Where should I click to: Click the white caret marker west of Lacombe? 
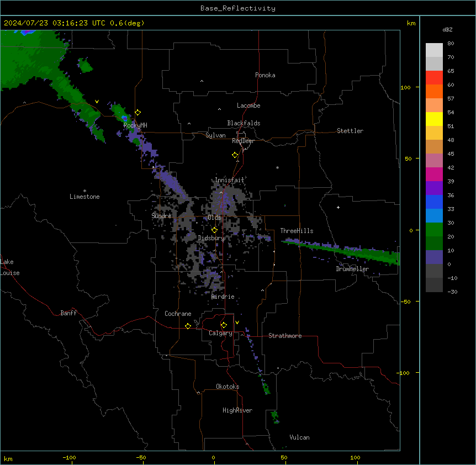(219, 109)
